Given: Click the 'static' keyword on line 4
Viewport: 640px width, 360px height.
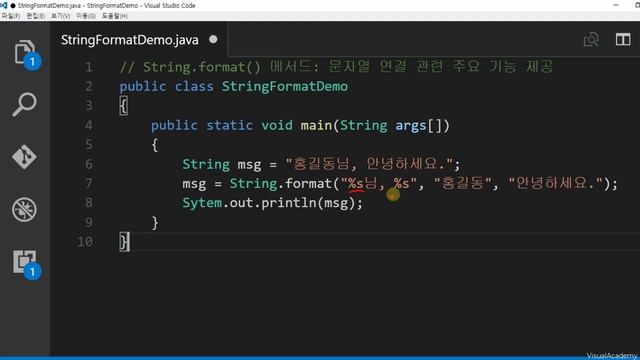Looking at the screenshot, I should (x=229, y=125).
